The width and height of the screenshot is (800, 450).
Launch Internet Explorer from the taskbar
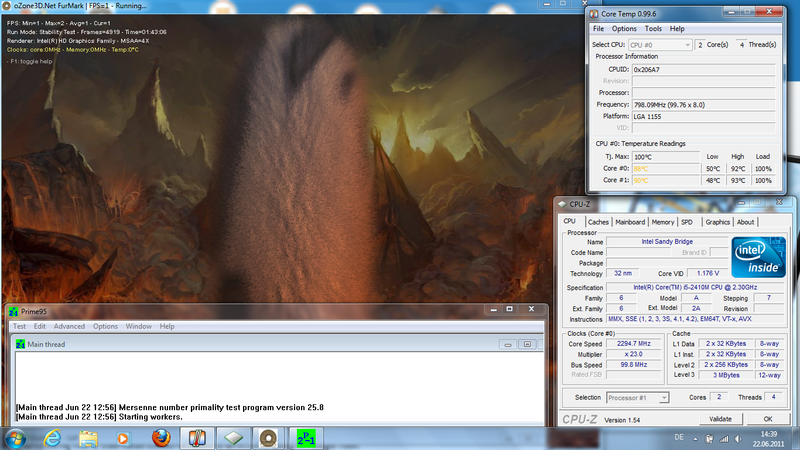[52, 438]
